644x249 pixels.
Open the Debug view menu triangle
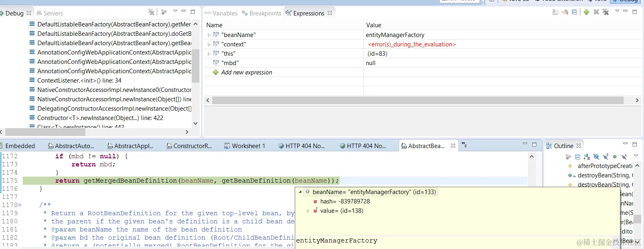coord(175,11)
